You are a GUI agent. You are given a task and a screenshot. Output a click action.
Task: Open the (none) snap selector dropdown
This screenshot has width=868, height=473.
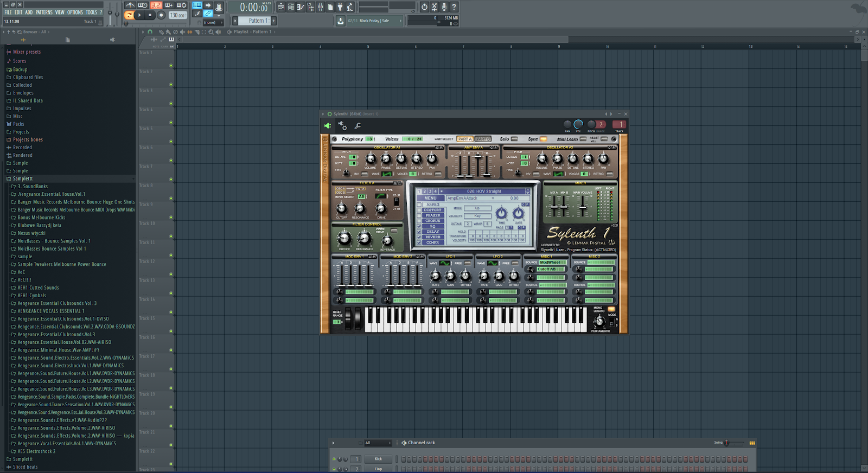click(213, 22)
